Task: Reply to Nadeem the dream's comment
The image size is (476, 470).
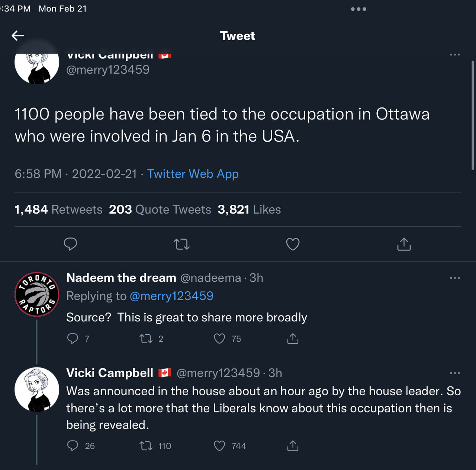Action: pos(73,338)
